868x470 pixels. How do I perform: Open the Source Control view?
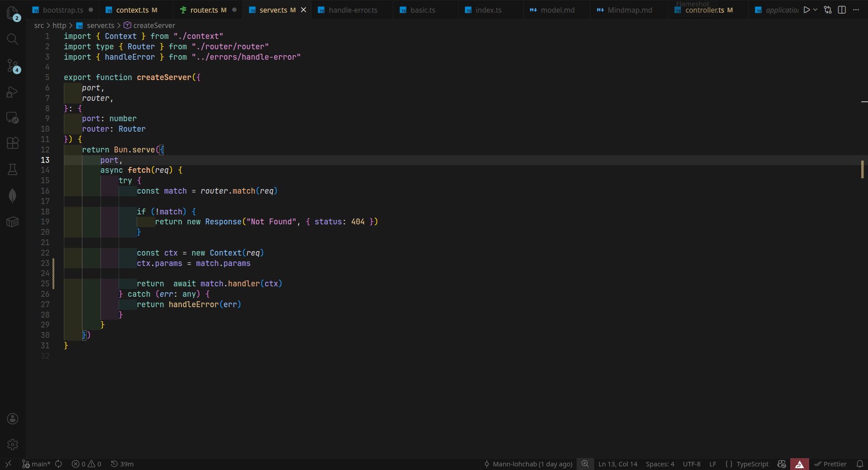tap(13, 66)
